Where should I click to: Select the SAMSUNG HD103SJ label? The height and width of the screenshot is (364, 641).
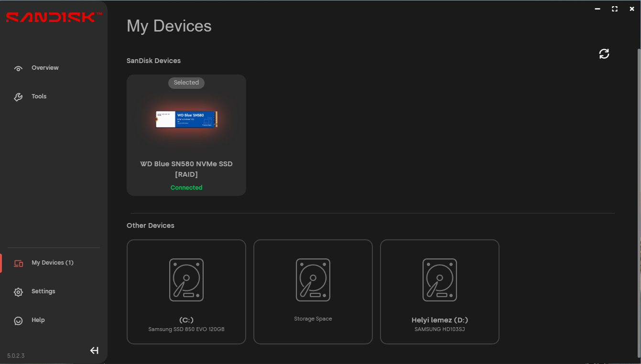click(x=440, y=330)
